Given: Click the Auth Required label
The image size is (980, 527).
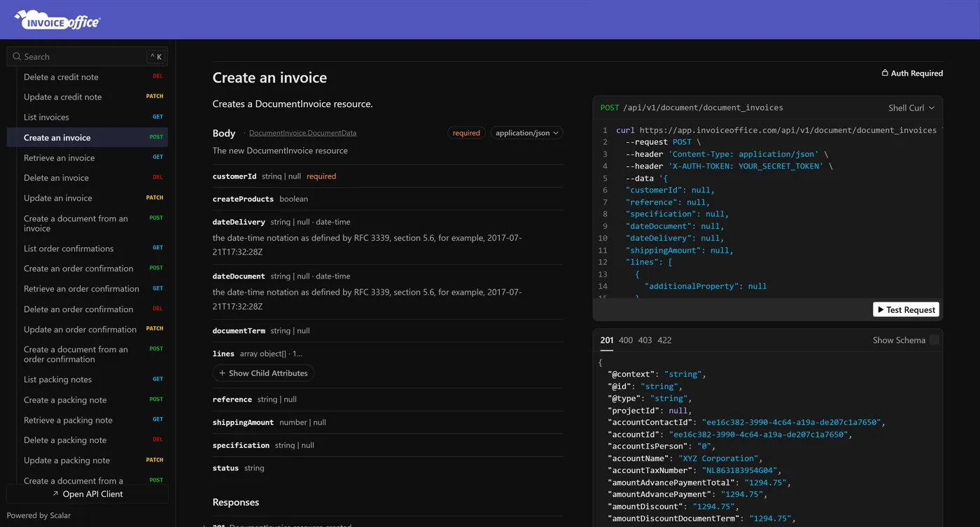Looking at the screenshot, I should 916,73.
